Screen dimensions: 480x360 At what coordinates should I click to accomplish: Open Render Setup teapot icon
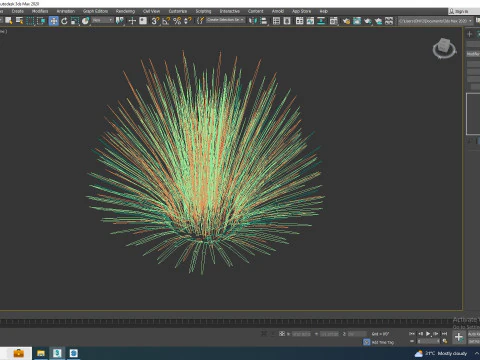346,21
